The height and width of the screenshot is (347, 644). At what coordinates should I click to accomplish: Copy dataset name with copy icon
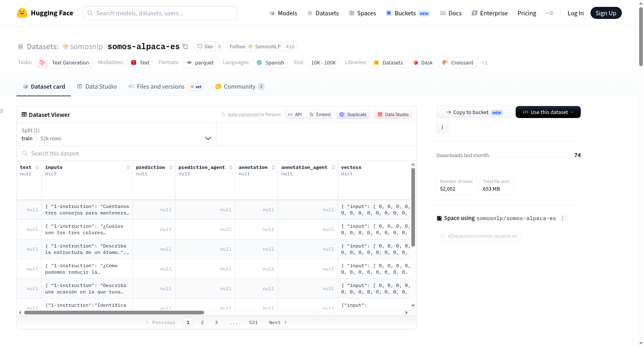point(185,46)
